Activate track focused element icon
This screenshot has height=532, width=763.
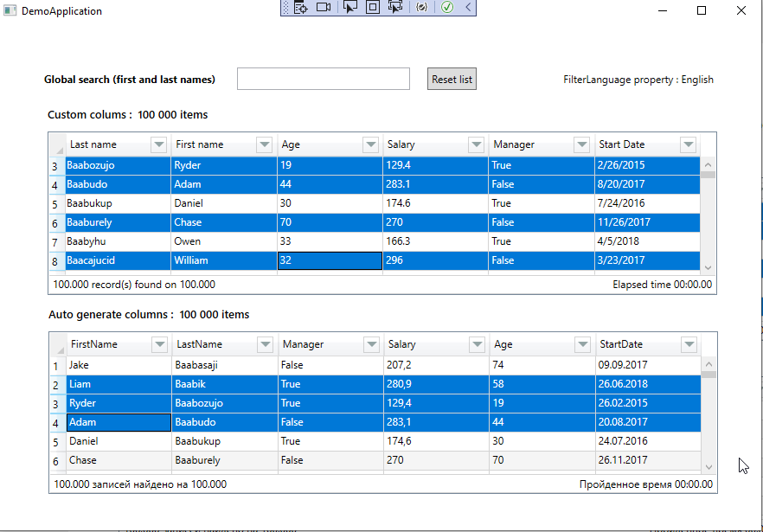coord(396,8)
